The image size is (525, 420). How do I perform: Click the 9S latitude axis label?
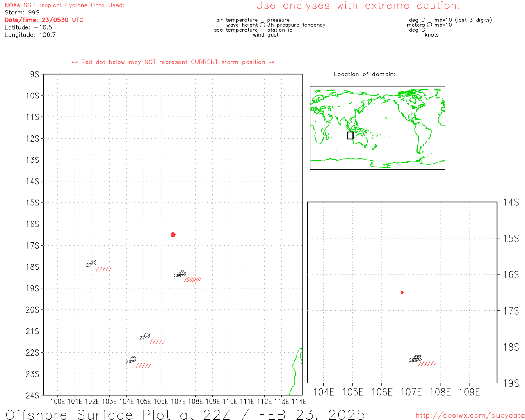pos(34,74)
